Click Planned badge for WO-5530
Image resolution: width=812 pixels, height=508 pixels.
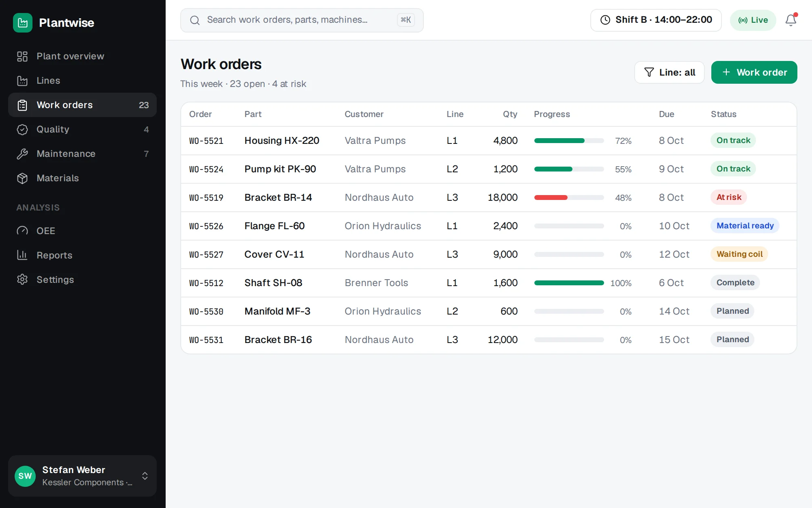coord(732,311)
